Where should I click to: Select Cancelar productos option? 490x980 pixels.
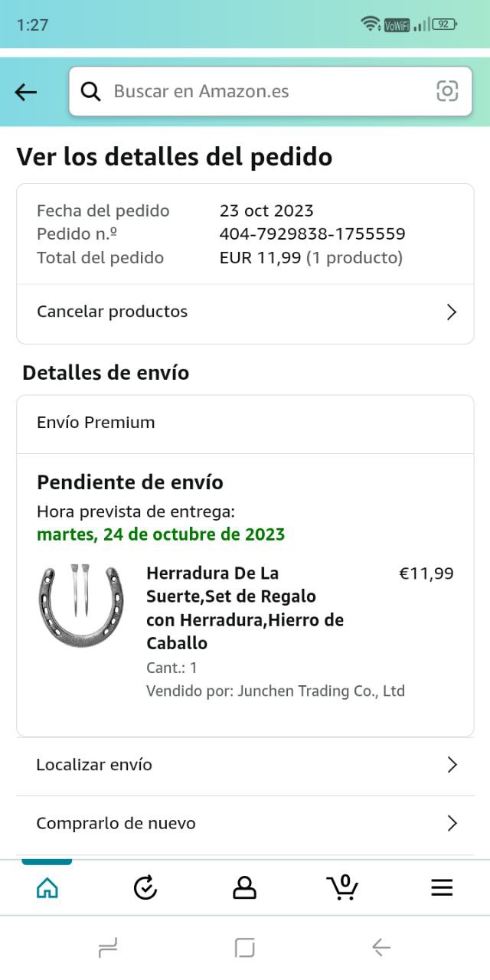113,312
